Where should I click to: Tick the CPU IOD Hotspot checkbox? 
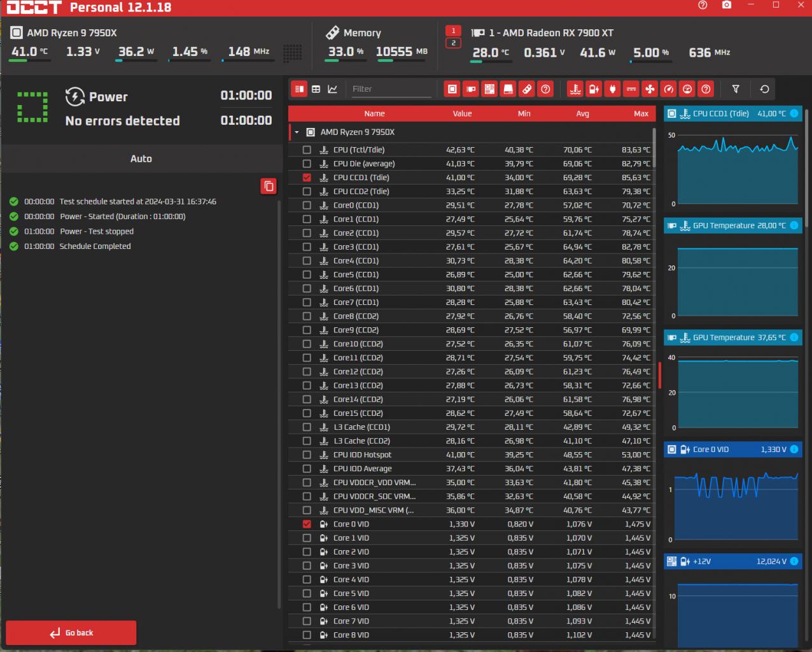click(x=307, y=455)
